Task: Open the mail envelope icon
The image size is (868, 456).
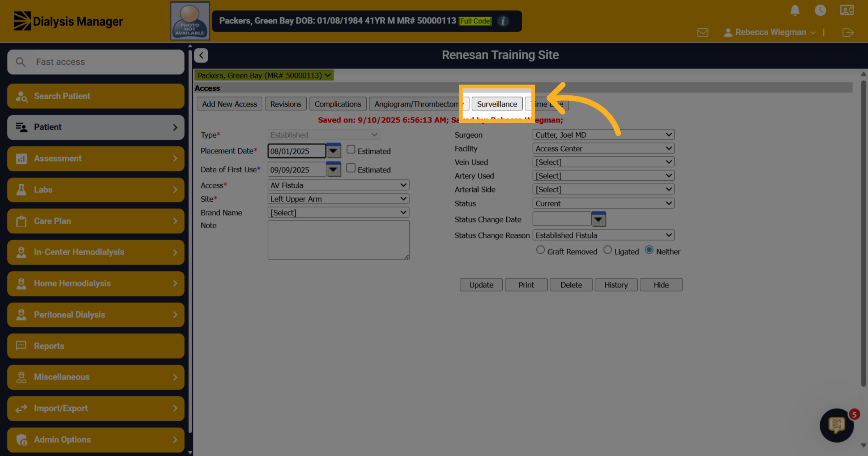Action: point(702,33)
